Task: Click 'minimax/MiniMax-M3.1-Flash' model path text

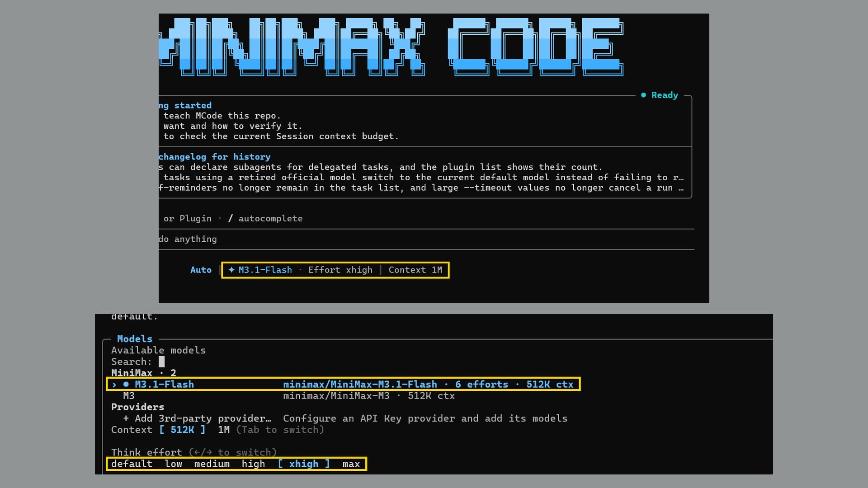Action: tap(360, 384)
